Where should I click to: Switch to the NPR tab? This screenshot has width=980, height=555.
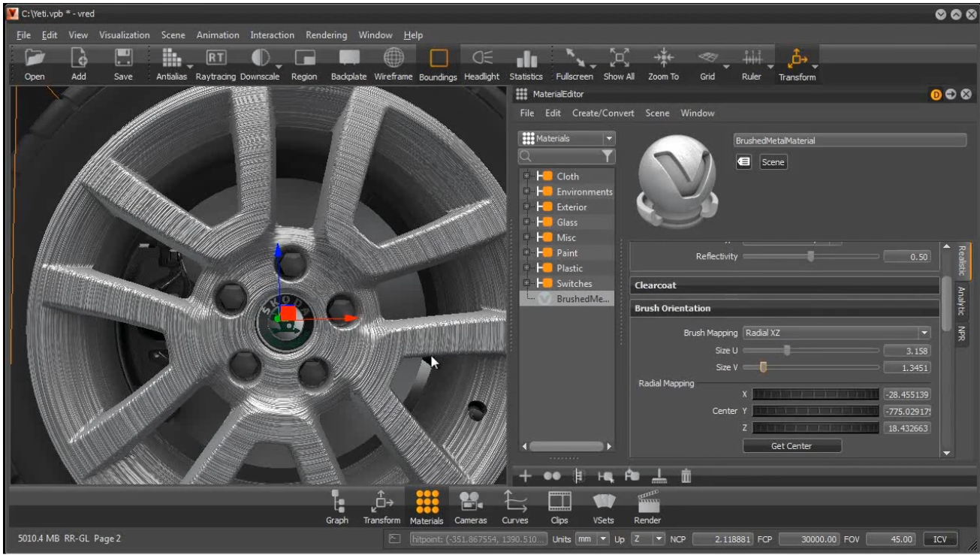pyautogui.click(x=962, y=333)
